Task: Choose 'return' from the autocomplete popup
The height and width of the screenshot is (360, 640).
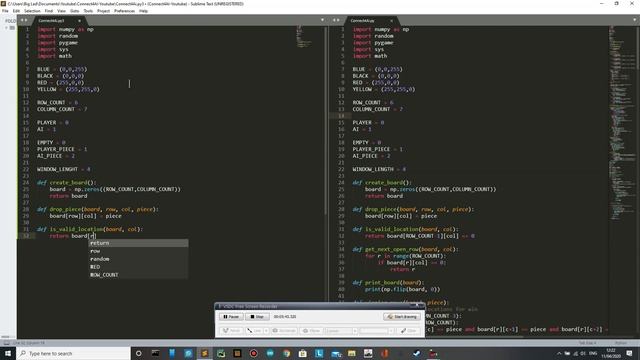Action: coord(138,243)
